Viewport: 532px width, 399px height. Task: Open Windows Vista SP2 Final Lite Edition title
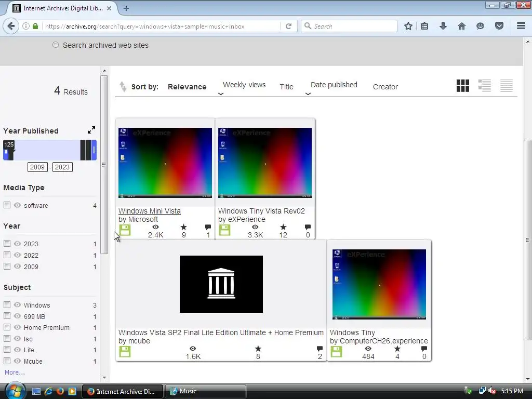click(x=221, y=332)
